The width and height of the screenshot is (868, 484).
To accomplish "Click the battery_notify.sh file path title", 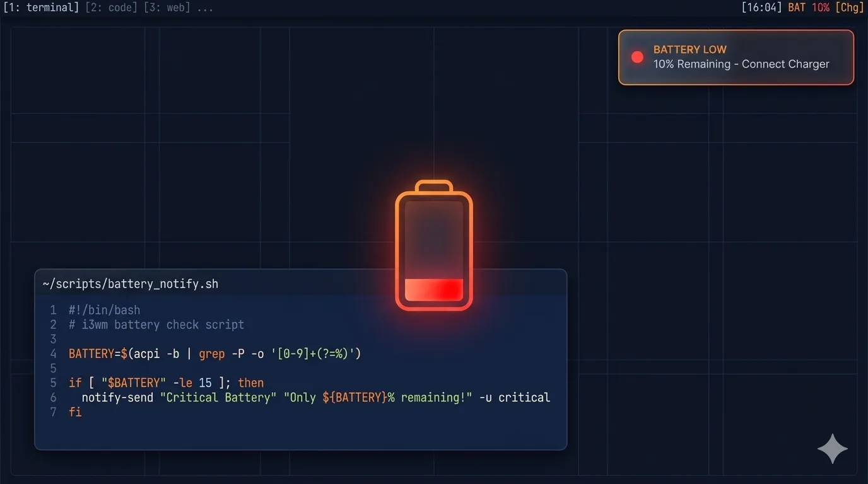I will [131, 284].
